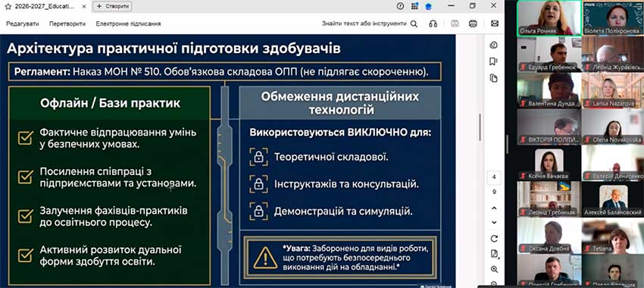Viewport: 644px width, 288px height.
Task: Zoom in with magnifier plus icon
Action: (494, 269)
